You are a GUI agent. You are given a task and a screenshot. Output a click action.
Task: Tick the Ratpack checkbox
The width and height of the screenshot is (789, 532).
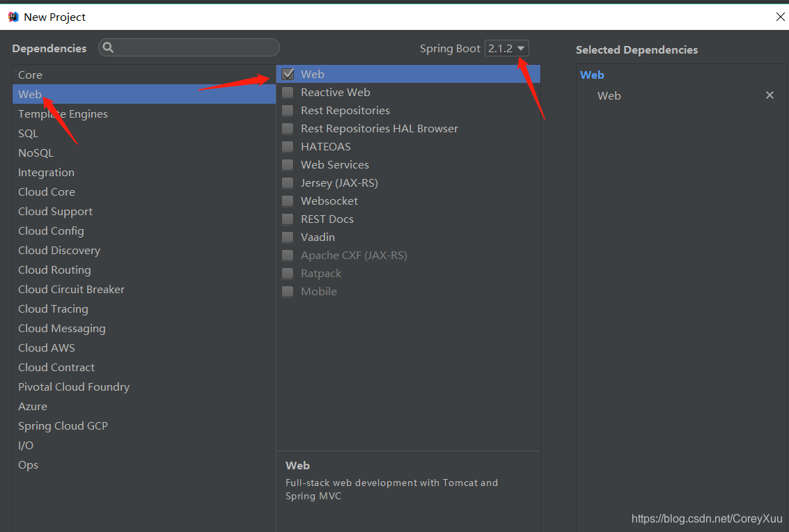point(288,273)
